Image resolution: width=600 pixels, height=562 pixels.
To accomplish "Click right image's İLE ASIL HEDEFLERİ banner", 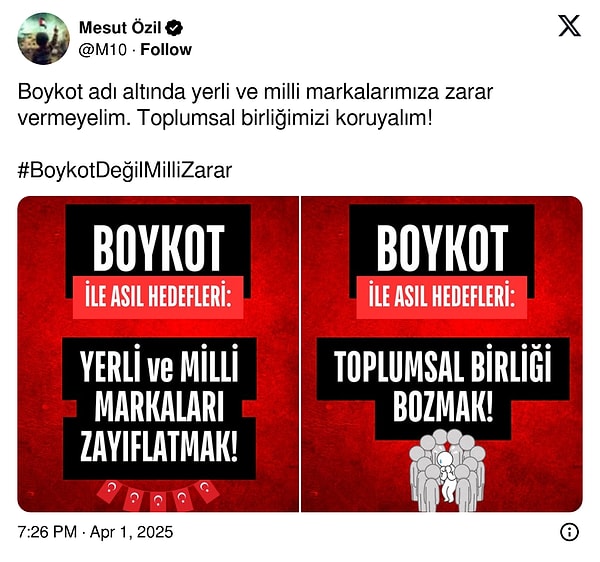I will coord(442,297).
